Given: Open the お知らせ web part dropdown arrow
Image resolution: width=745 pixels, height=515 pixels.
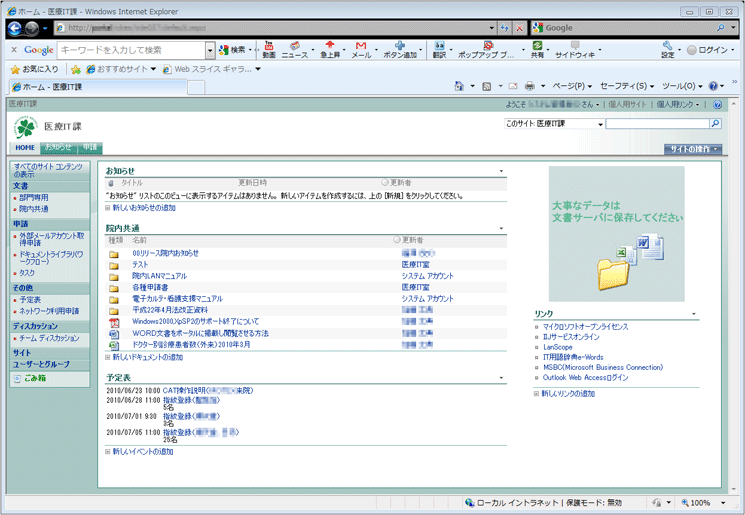Looking at the screenshot, I should point(502,171).
